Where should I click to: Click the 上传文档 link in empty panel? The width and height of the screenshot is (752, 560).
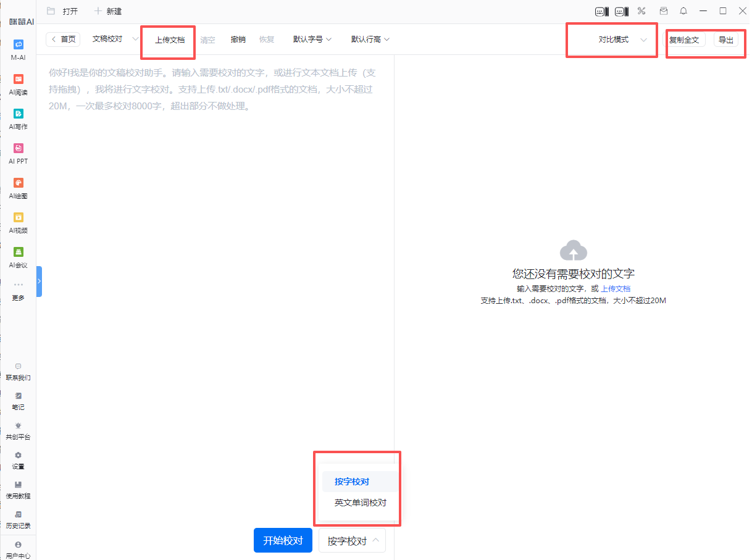(x=616, y=289)
